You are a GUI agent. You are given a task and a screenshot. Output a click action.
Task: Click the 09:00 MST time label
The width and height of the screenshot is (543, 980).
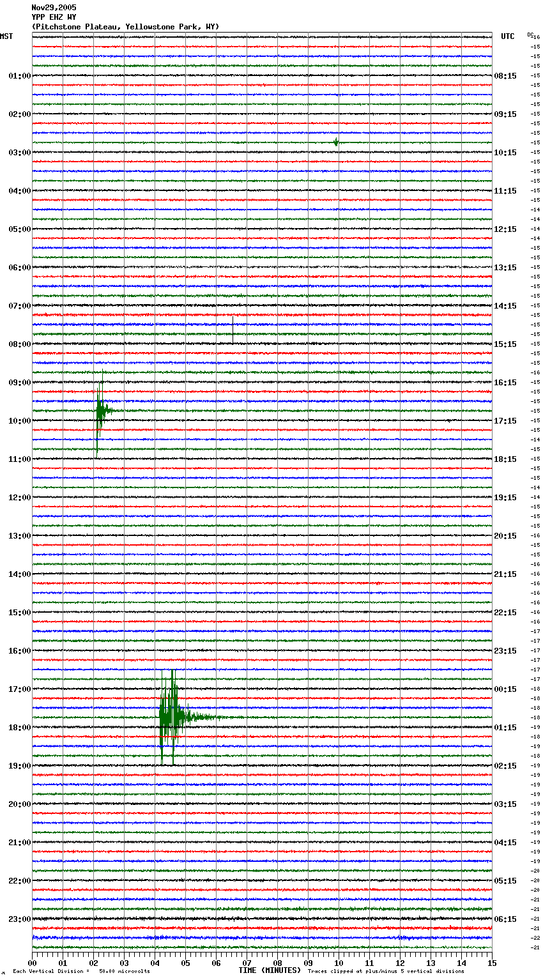coord(19,383)
